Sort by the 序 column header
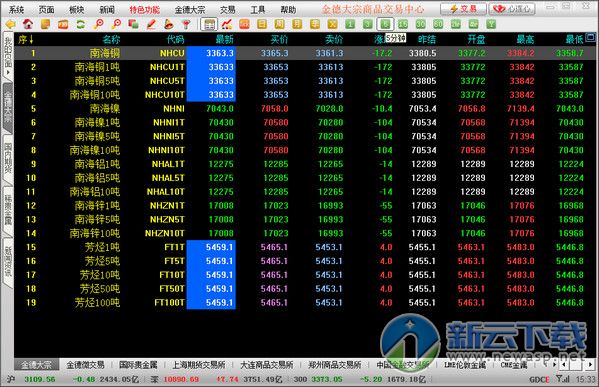 (x=26, y=39)
